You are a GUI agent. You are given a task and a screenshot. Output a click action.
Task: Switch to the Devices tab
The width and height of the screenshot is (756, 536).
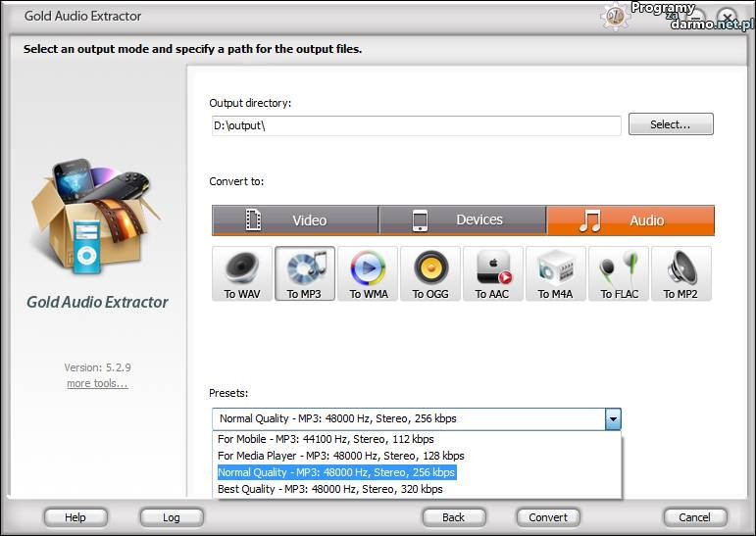(x=463, y=220)
